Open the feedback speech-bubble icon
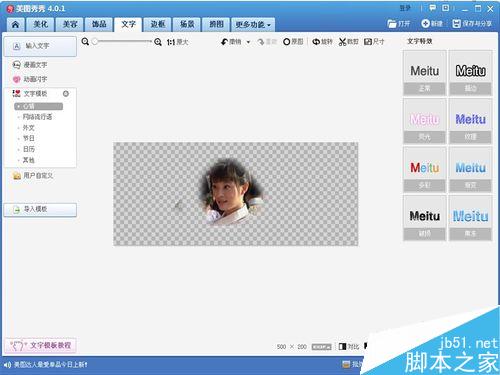This screenshot has width=500, height=375. [433, 8]
